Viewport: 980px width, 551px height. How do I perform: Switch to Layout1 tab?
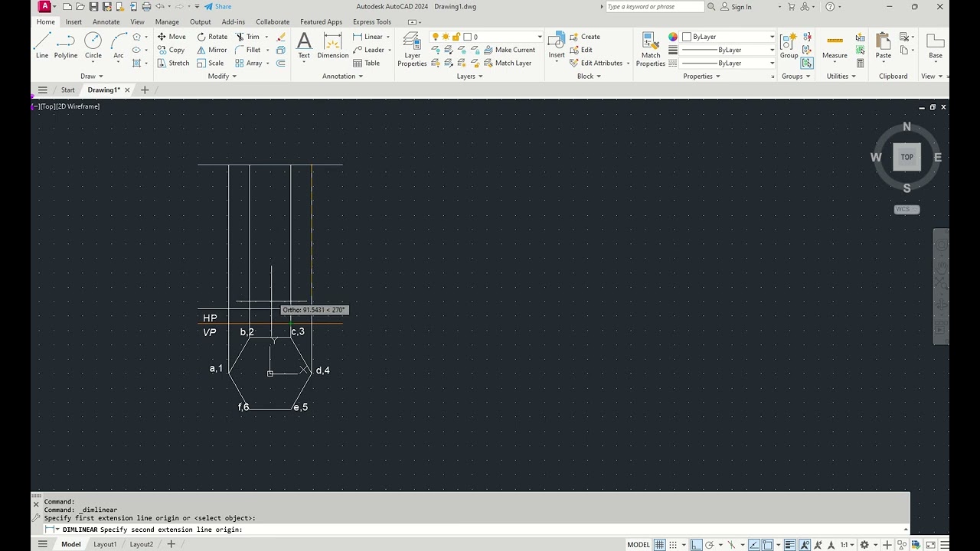pos(105,544)
